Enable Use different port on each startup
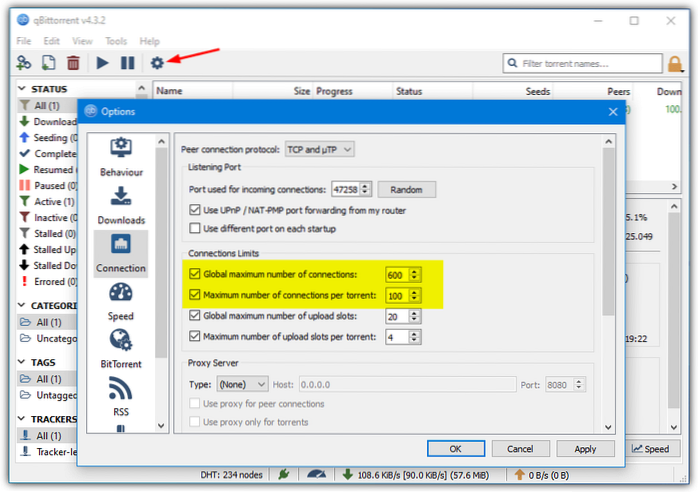This screenshot has height=492, width=698. [195, 229]
